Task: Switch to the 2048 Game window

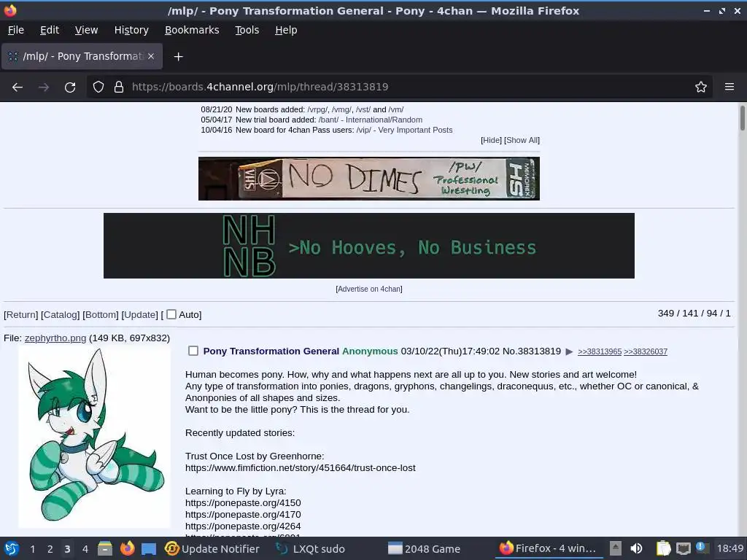Action: pyautogui.click(x=424, y=549)
